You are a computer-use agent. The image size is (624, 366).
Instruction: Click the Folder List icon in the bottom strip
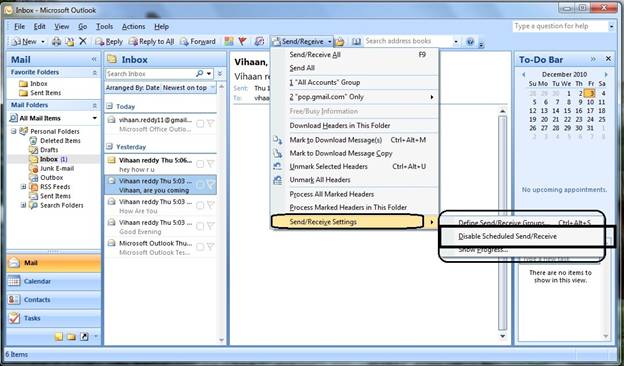tap(71, 337)
